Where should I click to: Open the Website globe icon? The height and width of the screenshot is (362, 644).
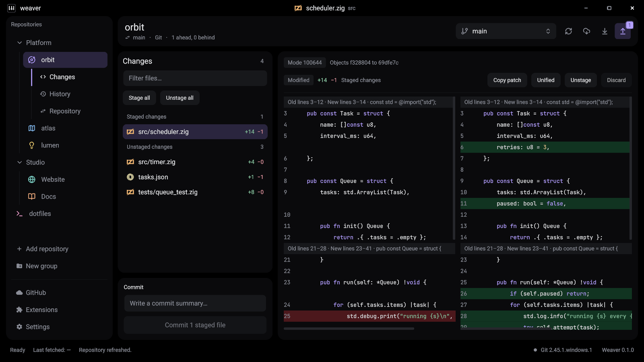point(32,179)
